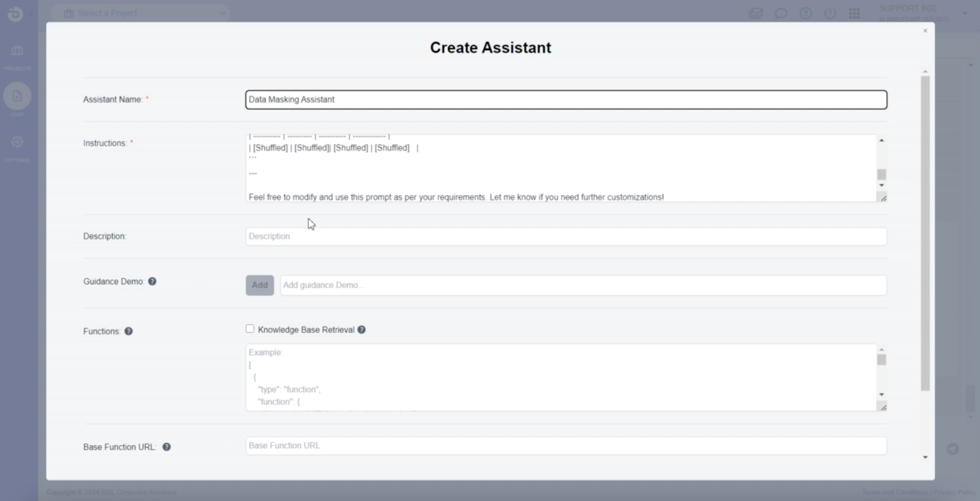Open the apps grid icon in header
This screenshot has width=980, height=501.
pos(855,13)
